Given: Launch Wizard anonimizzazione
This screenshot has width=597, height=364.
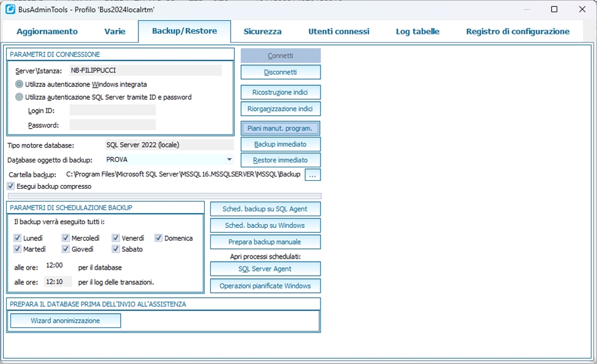Looking at the screenshot, I should [x=66, y=320].
